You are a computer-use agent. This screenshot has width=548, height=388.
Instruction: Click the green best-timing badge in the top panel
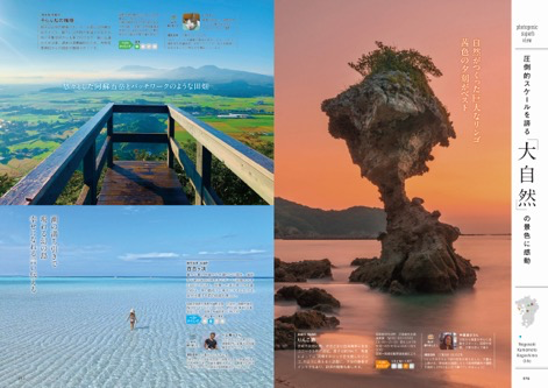coord(126,46)
